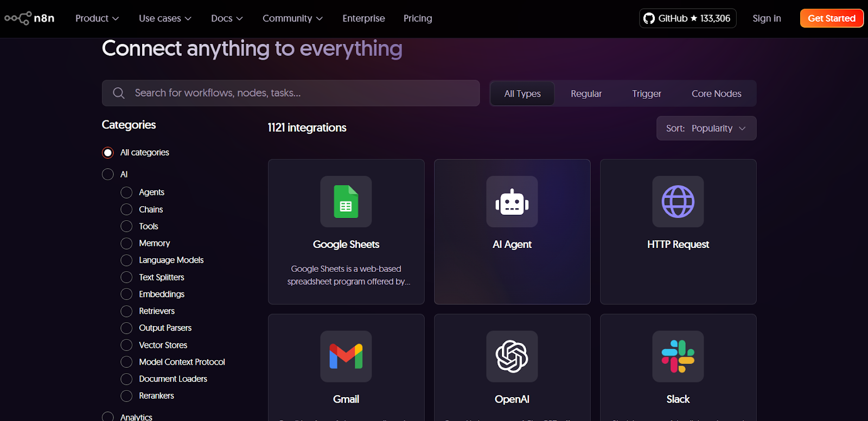
Task: Select the Retrievers radio button
Action: [x=126, y=311]
